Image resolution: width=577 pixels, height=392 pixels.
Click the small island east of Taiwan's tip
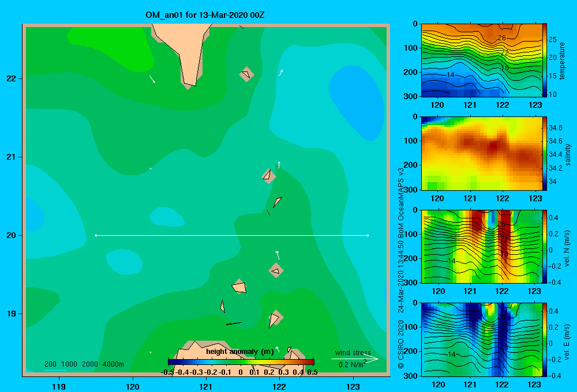click(x=246, y=74)
